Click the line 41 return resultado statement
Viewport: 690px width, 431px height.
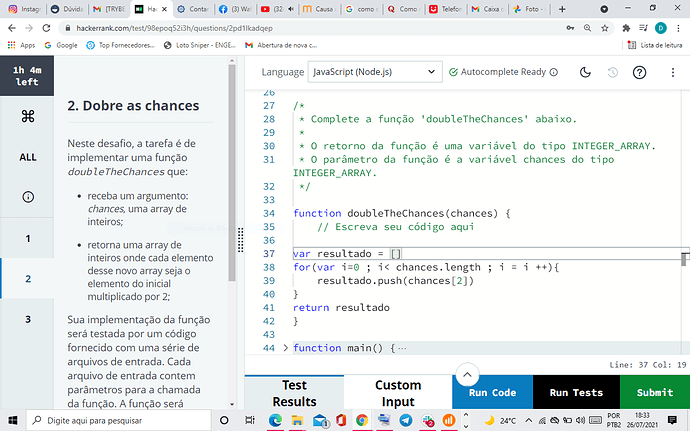coord(341,307)
